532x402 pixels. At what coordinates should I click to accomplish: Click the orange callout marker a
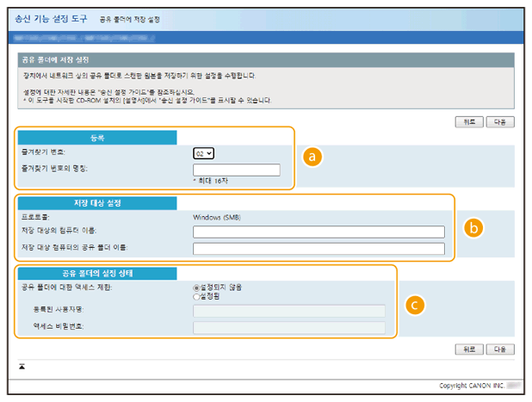[x=314, y=158]
